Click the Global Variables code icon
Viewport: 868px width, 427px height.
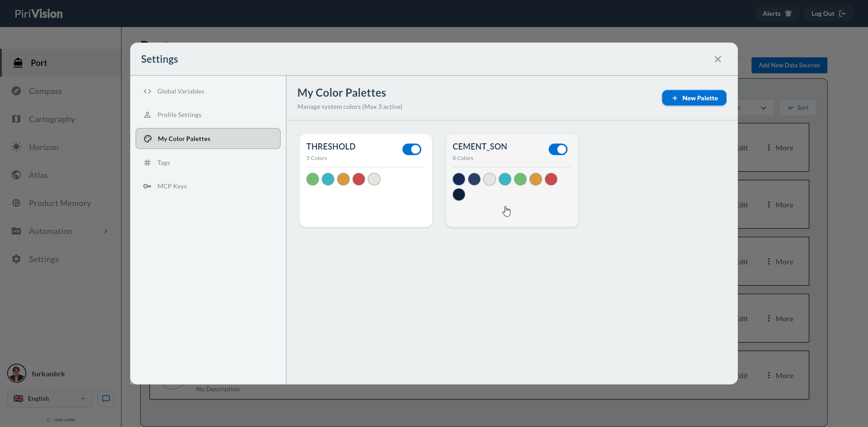pyautogui.click(x=147, y=91)
